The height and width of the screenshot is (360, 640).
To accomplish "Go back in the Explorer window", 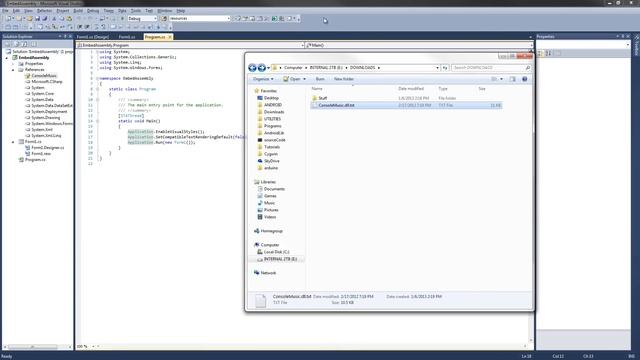I will coord(252,68).
